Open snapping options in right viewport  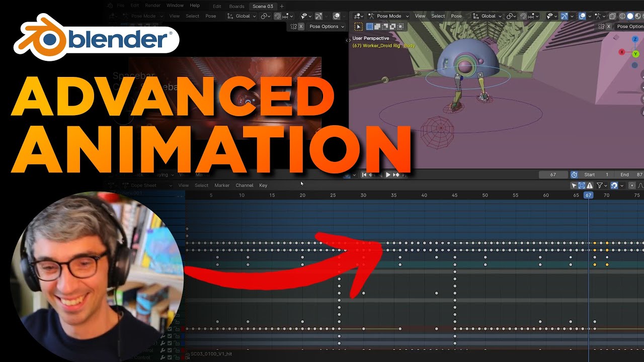click(x=534, y=16)
